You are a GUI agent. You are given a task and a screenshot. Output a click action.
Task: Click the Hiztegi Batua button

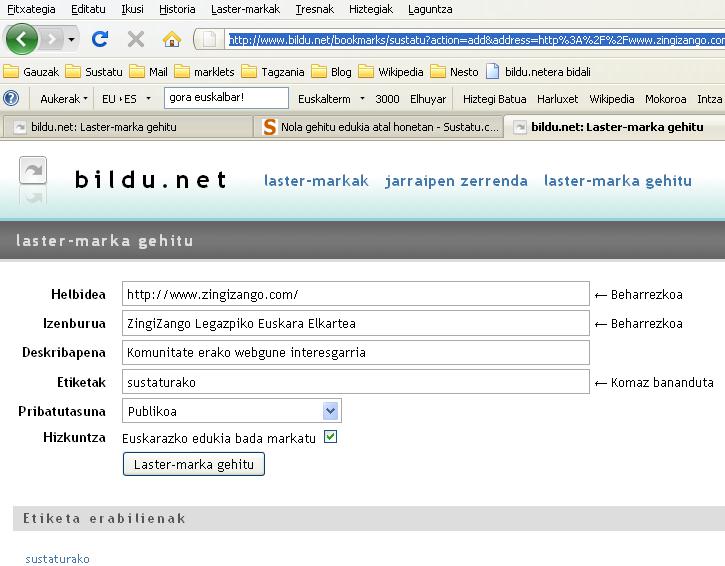click(494, 98)
